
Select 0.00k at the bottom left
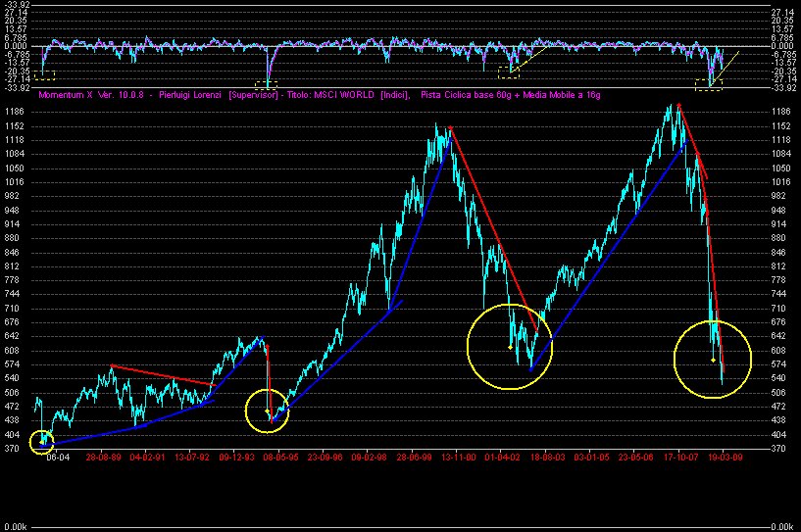(16, 527)
